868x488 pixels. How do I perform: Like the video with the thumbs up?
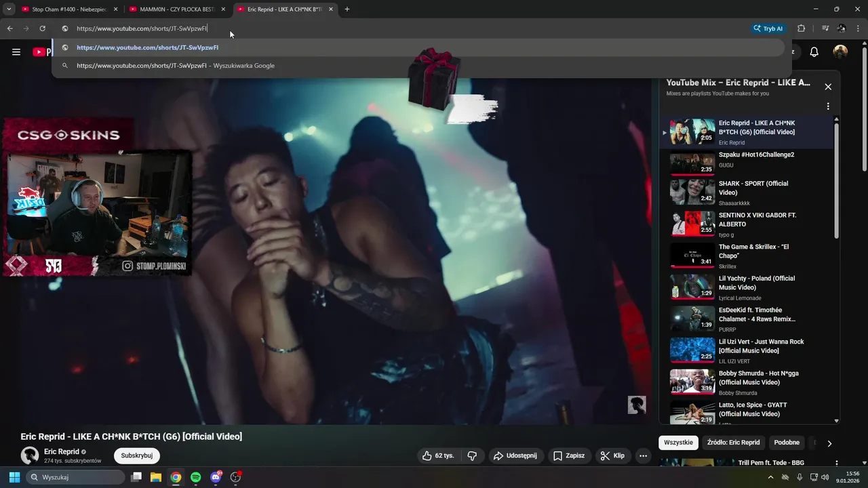tap(438, 455)
